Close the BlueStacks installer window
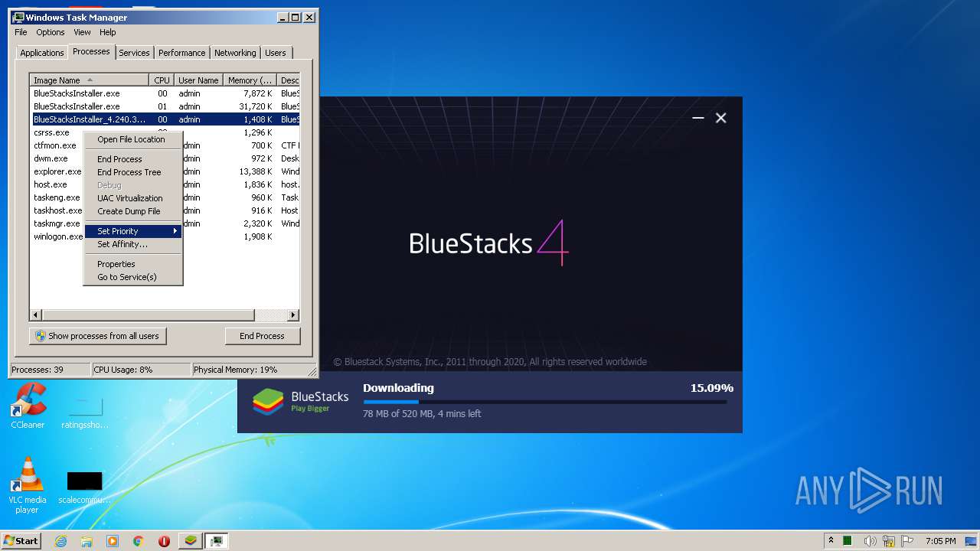This screenshot has width=980, height=551. (720, 118)
